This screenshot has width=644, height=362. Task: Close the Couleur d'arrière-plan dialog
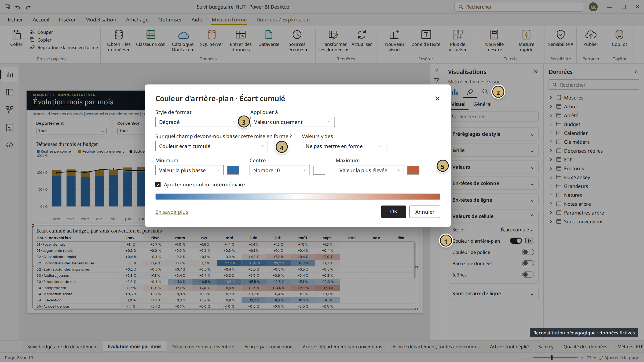point(437,99)
